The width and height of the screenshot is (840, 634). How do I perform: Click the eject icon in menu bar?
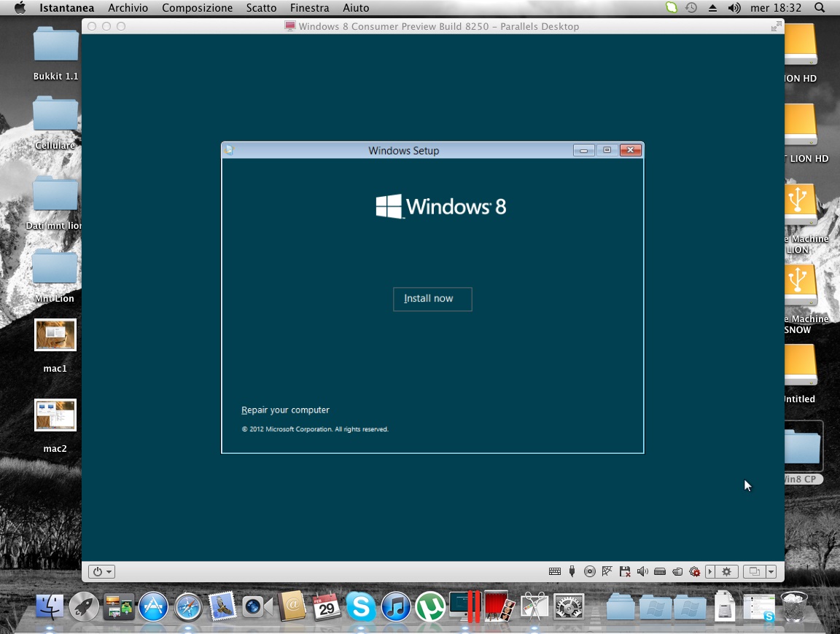pyautogui.click(x=712, y=8)
